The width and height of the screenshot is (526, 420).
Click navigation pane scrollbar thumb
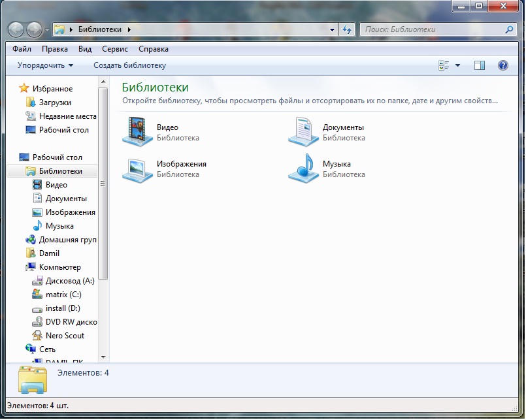(x=103, y=184)
